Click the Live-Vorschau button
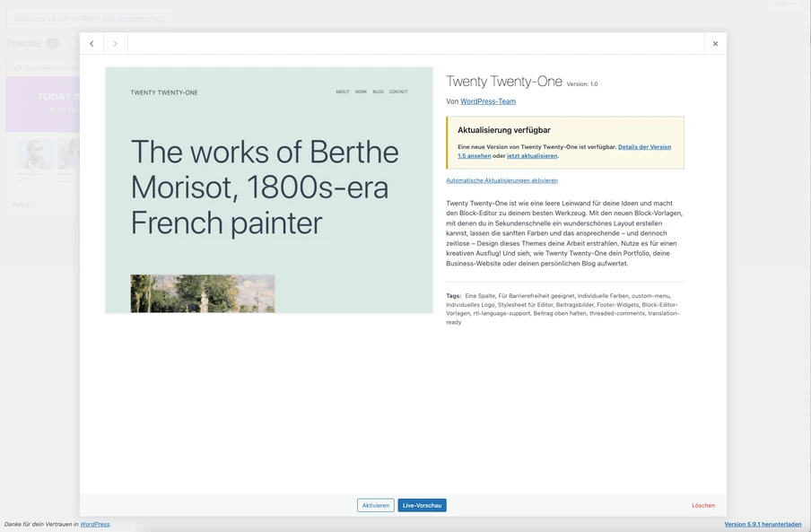811x532 pixels. pos(422,505)
